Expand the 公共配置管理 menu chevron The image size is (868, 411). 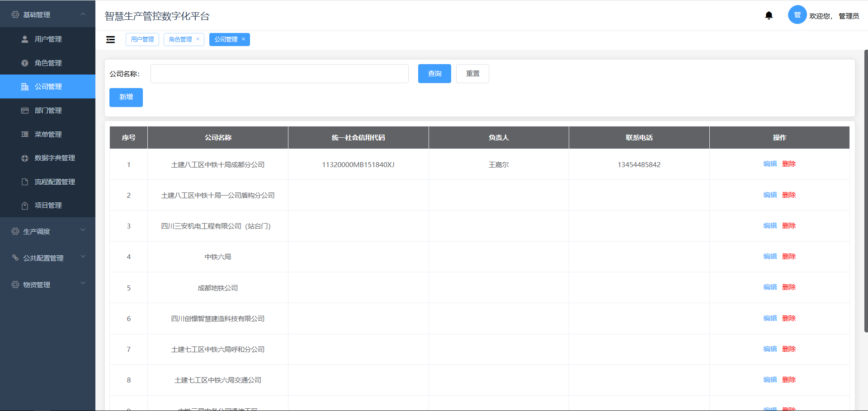pos(83,257)
